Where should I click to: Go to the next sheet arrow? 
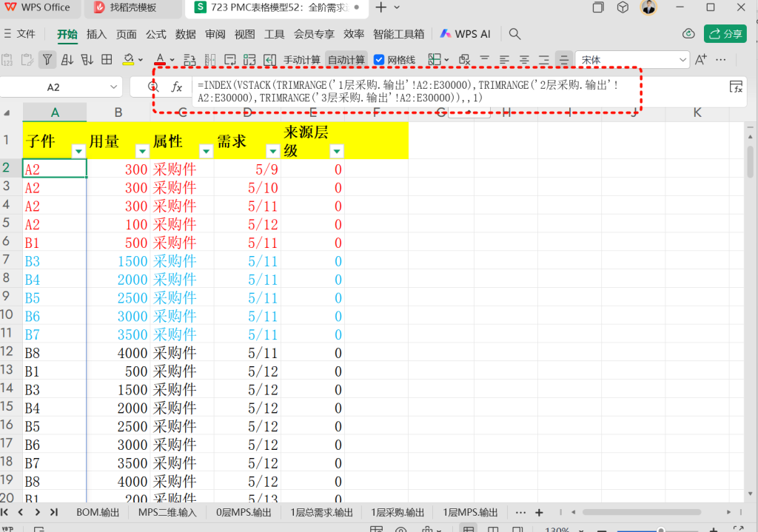click(37, 512)
